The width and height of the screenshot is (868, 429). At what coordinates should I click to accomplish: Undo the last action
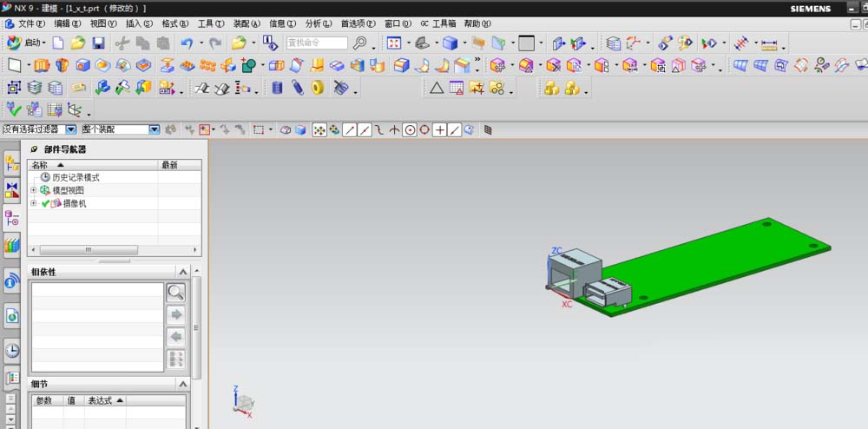tap(187, 43)
